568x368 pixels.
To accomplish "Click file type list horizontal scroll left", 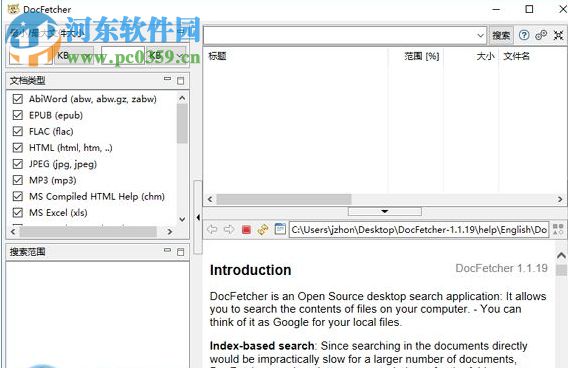I will point(13,231).
